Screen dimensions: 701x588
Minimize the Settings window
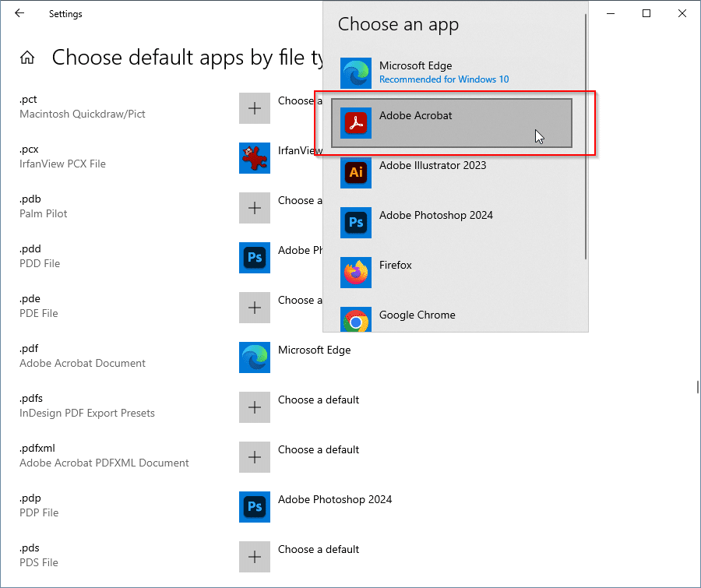(x=611, y=13)
